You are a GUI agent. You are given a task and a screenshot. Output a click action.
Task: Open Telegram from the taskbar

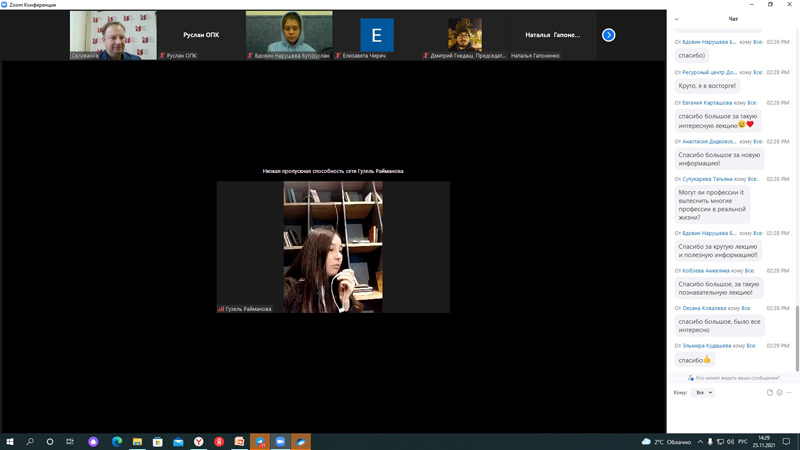pos(260,441)
